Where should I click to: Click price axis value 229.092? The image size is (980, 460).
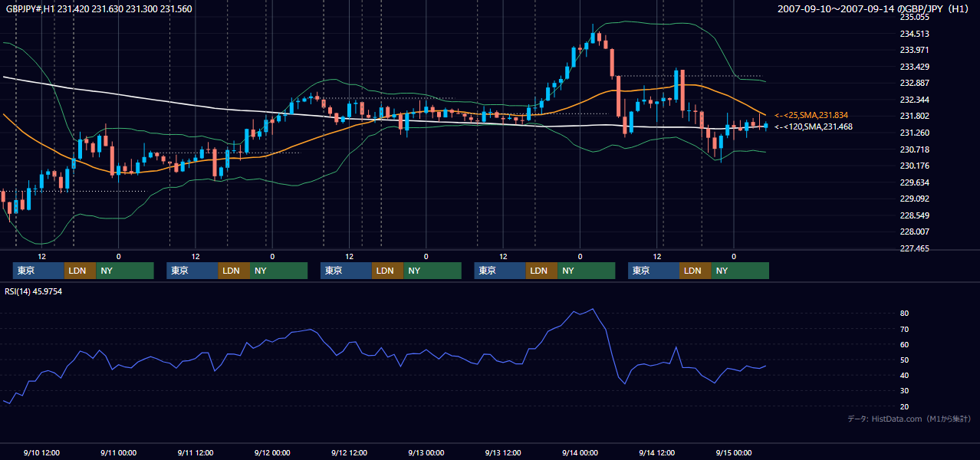[x=914, y=199]
